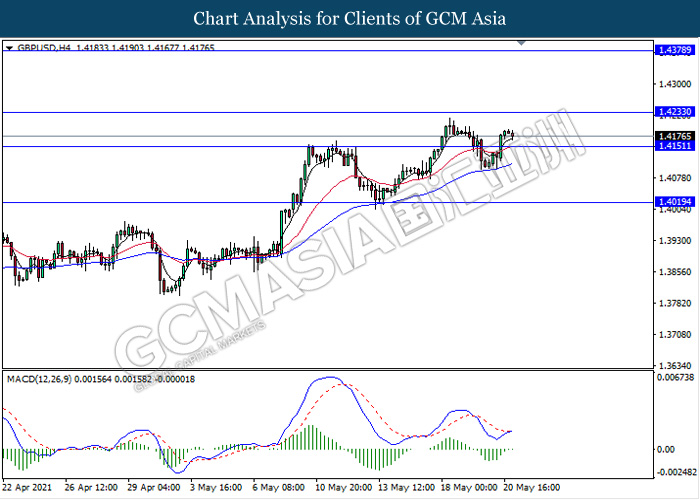Click the 18 May 00:00 time label
Image resolution: width=700 pixels, height=500 pixels.
(x=469, y=488)
